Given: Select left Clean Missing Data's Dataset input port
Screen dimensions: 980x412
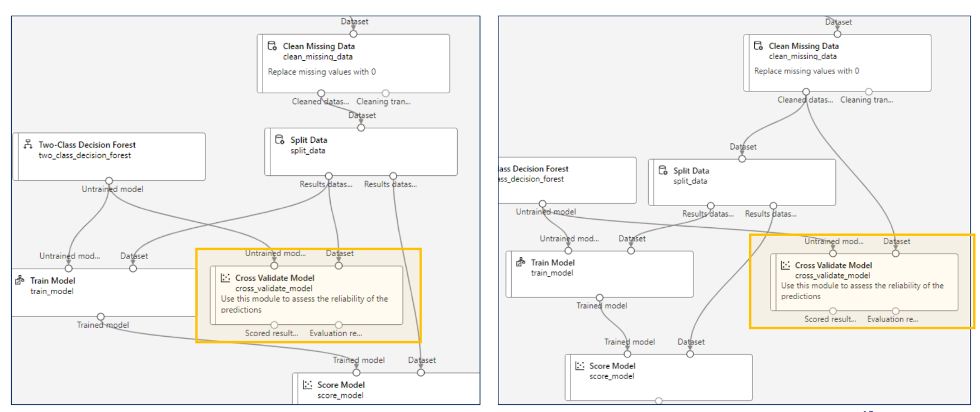Looking at the screenshot, I should point(353,34).
